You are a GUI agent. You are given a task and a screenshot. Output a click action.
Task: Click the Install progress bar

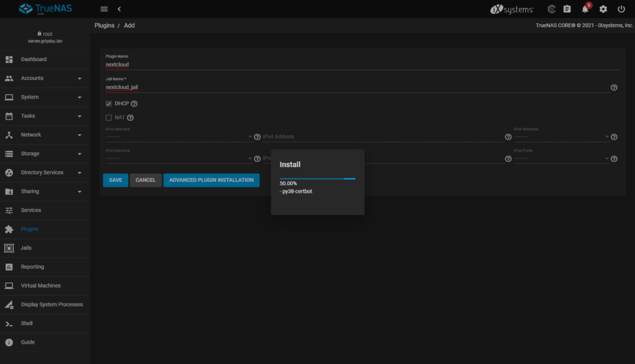coord(317,179)
